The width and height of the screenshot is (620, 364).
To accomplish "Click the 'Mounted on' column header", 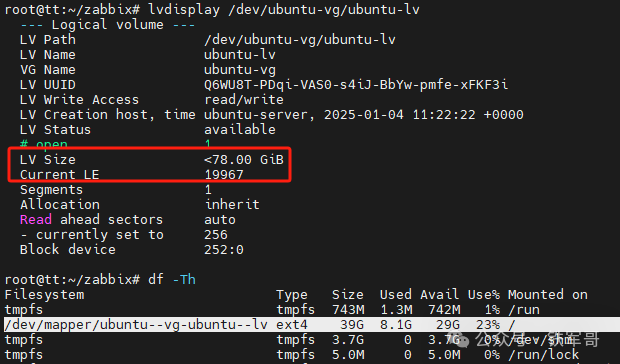I will [548, 295].
